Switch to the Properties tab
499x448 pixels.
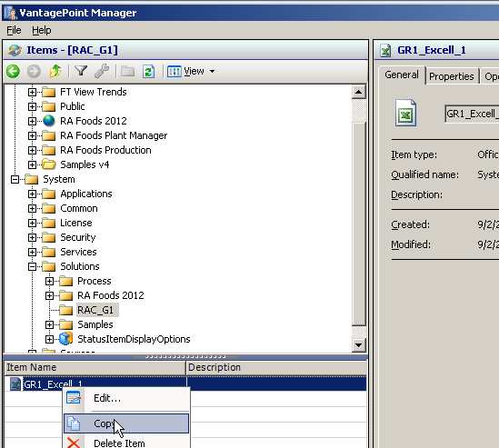[451, 76]
